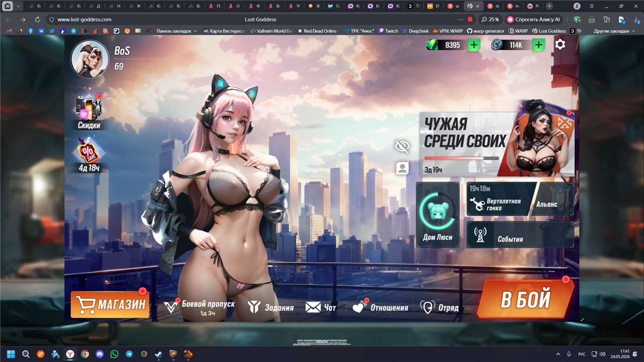This screenshot has width=644, height=362.
Task: Open Steam from the taskbar
Action: (159, 354)
